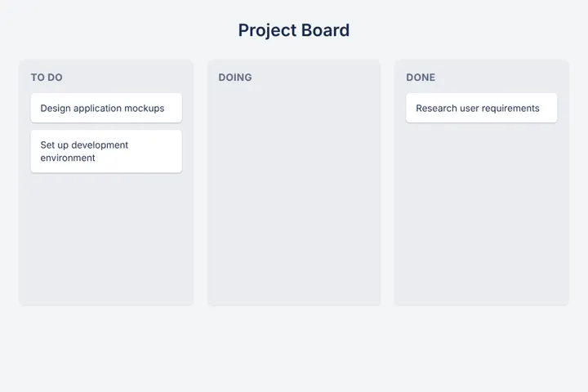
Task: Click the word "Project" in the title
Action: 267,31
